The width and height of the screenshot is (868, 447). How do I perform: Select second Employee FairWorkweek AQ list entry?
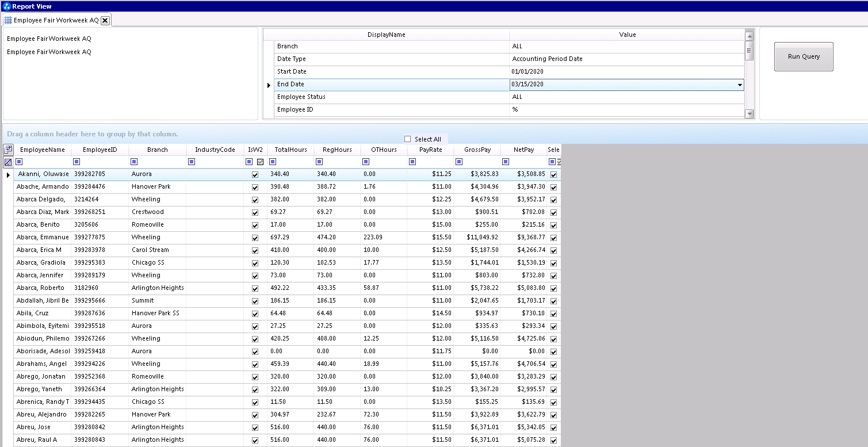(x=49, y=52)
